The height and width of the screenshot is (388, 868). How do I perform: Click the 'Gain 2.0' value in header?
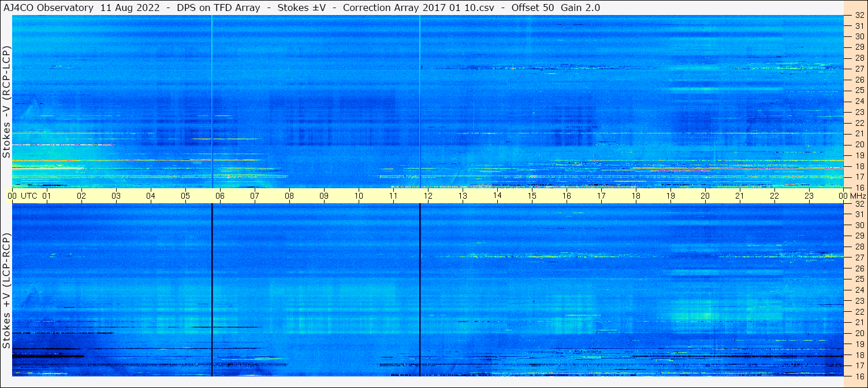(x=580, y=8)
